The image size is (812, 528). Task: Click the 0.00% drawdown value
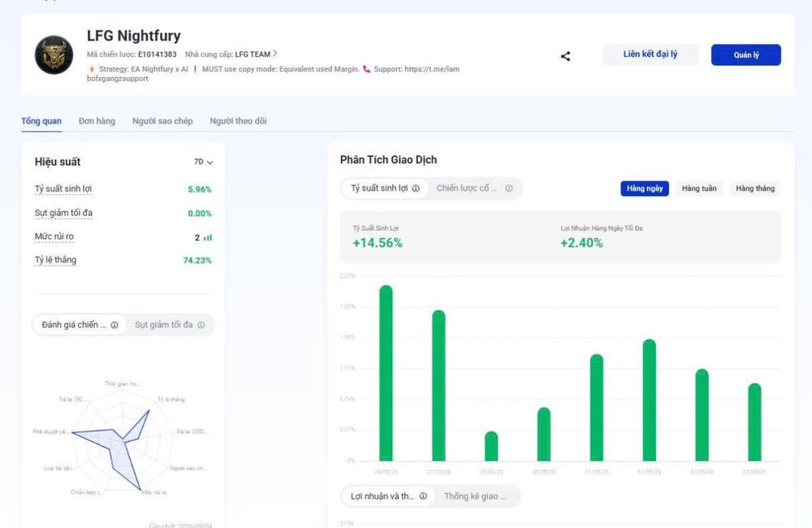click(200, 214)
